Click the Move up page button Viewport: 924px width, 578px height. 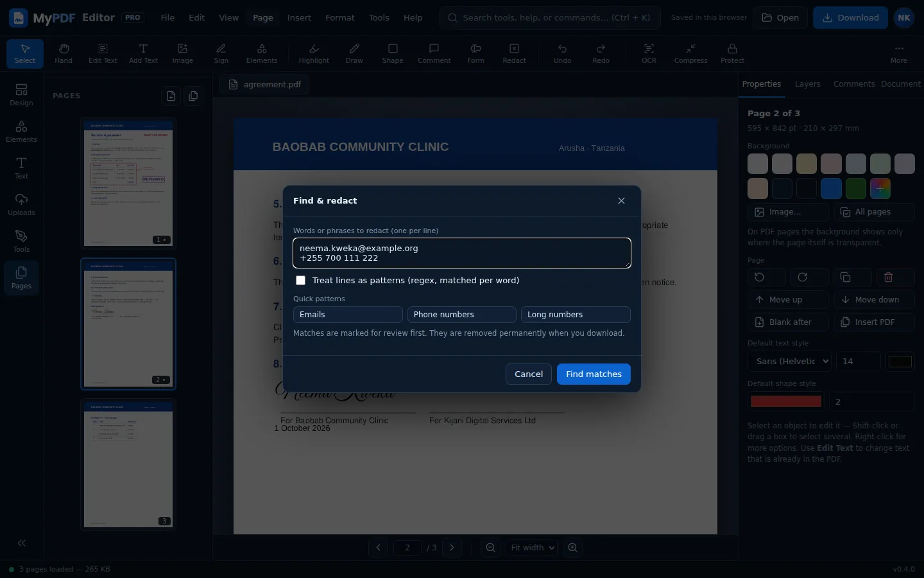point(788,300)
